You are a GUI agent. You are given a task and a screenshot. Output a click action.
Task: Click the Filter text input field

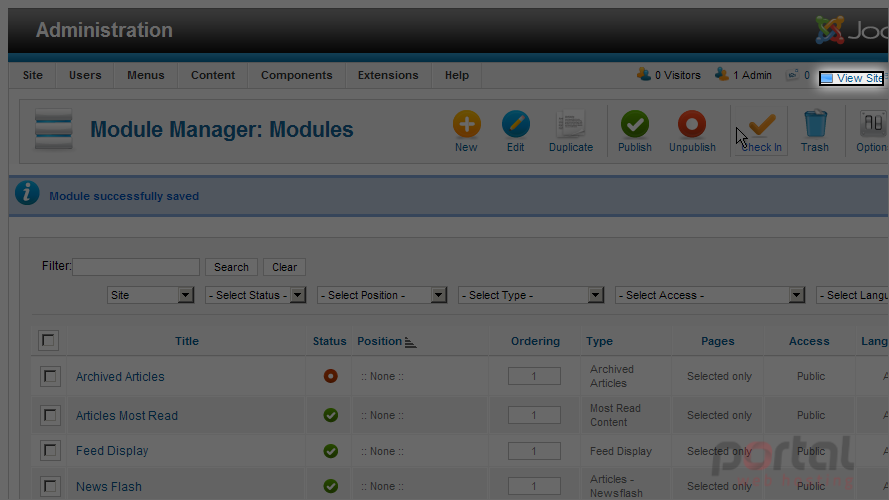pyautogui.click(x=136, y=267)
